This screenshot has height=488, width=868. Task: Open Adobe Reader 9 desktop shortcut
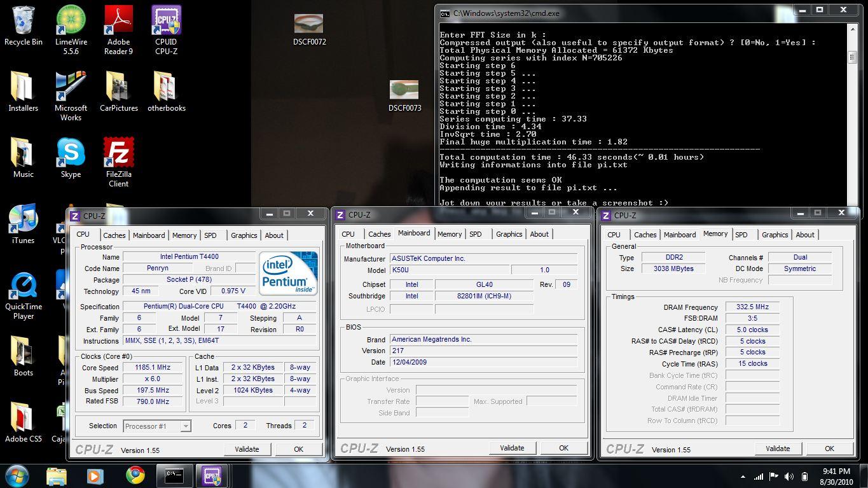click(x=119, y=29)
